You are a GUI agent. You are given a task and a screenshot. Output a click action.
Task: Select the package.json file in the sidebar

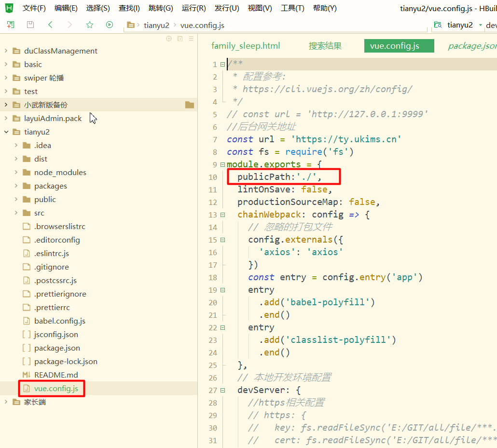coord(55,348)
